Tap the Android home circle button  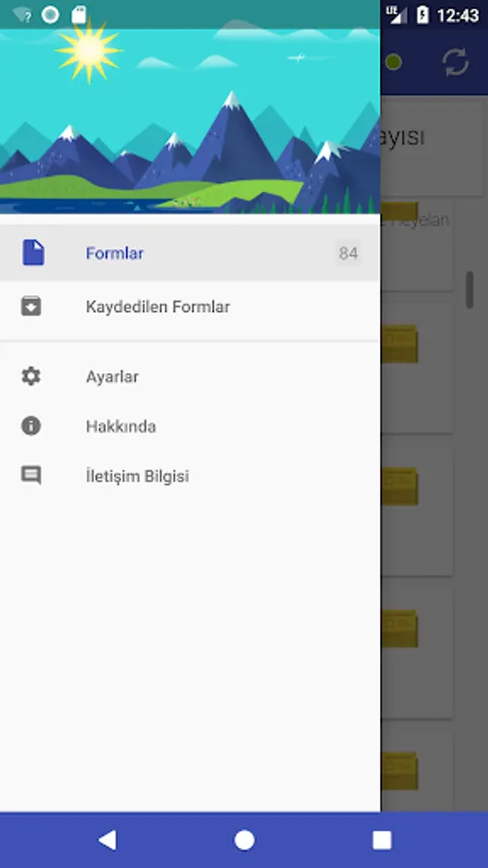pos(244,840)
